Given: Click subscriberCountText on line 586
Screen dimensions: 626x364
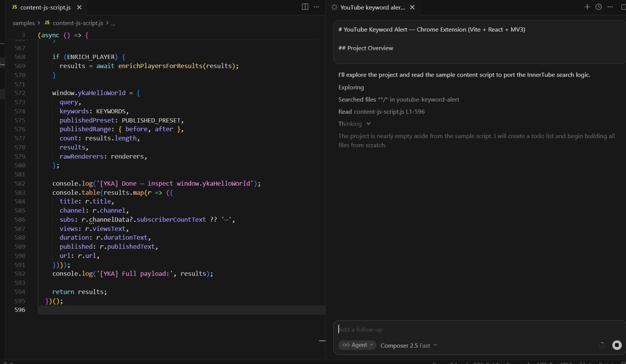Looking at the screenshot, I should (171, 219).
